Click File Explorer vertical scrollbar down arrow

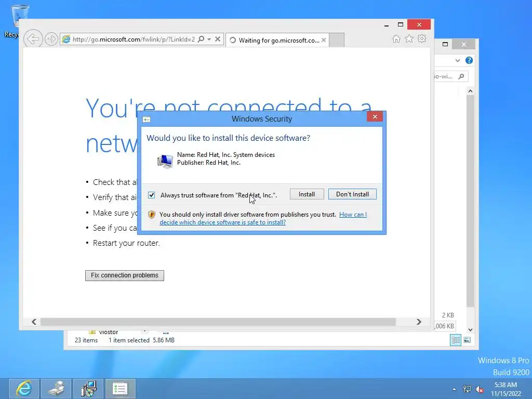click(470, 330)
